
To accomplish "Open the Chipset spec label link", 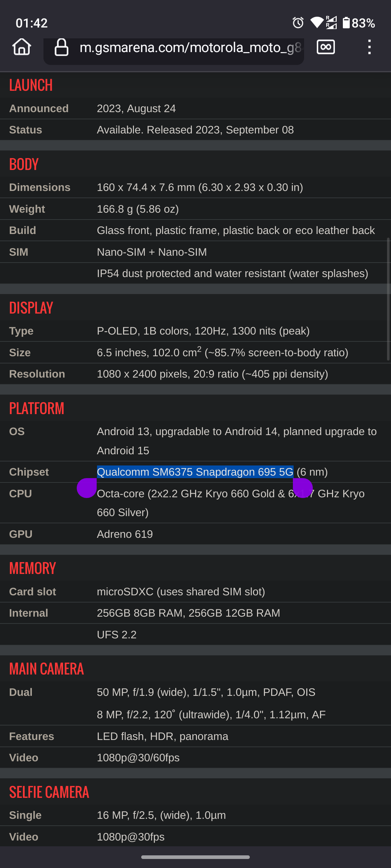I will [x=29, y=472].
